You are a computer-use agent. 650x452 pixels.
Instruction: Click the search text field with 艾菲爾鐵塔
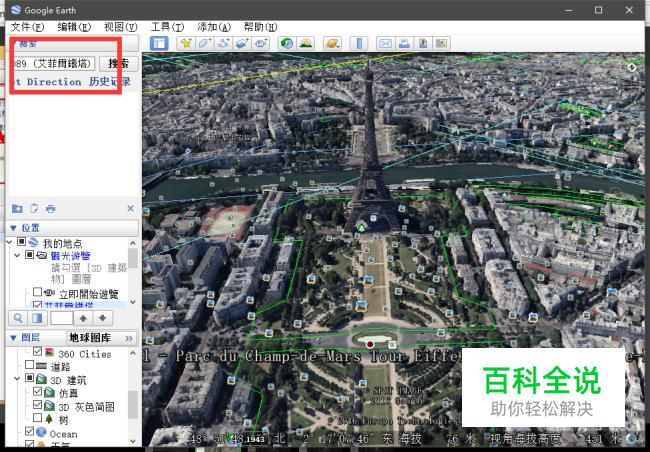[53, 63]
